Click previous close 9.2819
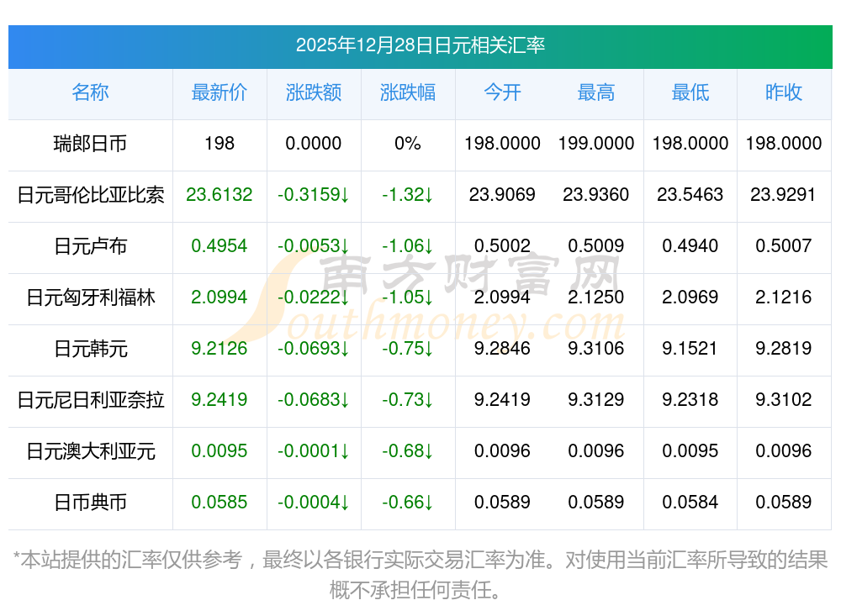Screen dimensions: 841x616 tap(784, 349)
